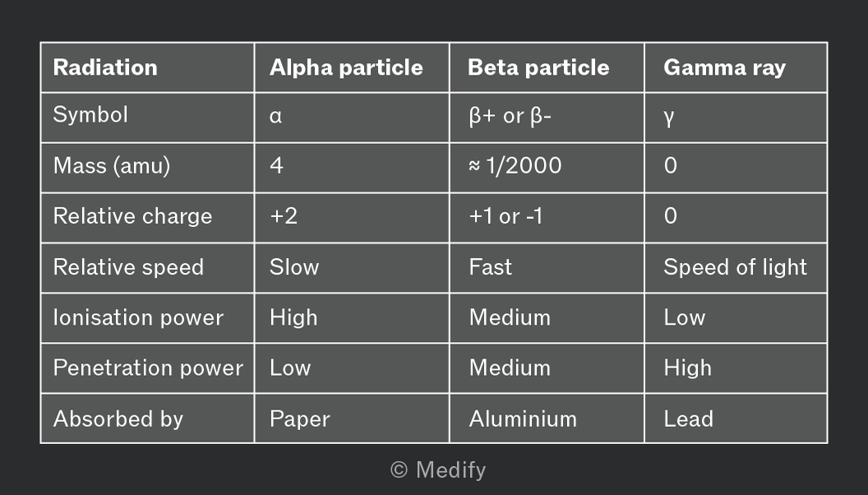Select the Alpha particle column header
This screenshot has width=868, height=495.
352,67
